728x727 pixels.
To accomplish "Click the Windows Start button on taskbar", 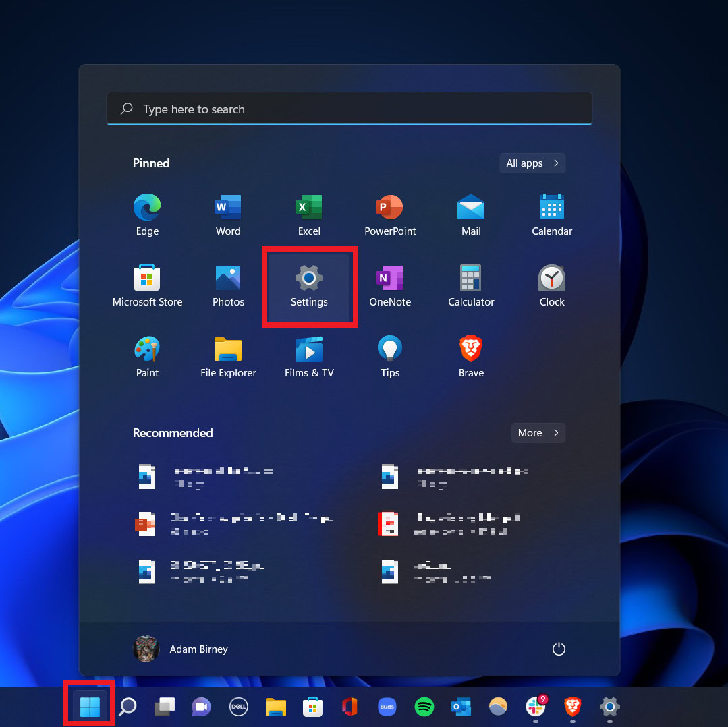I will (x=90, y=707).
